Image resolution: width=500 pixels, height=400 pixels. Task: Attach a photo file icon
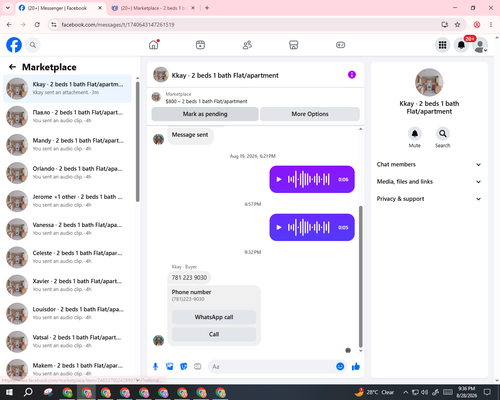click(169, 367)
